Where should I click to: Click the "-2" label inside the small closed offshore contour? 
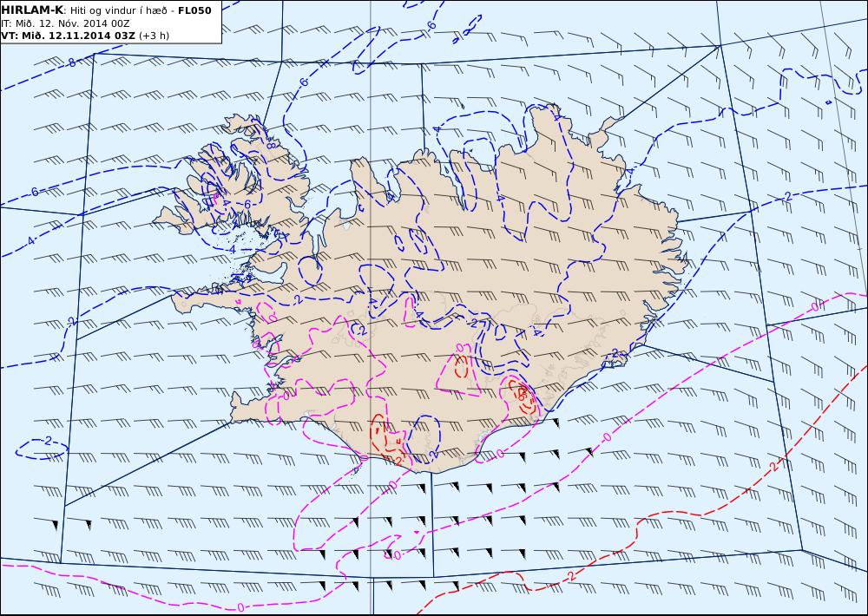(47, 441)
